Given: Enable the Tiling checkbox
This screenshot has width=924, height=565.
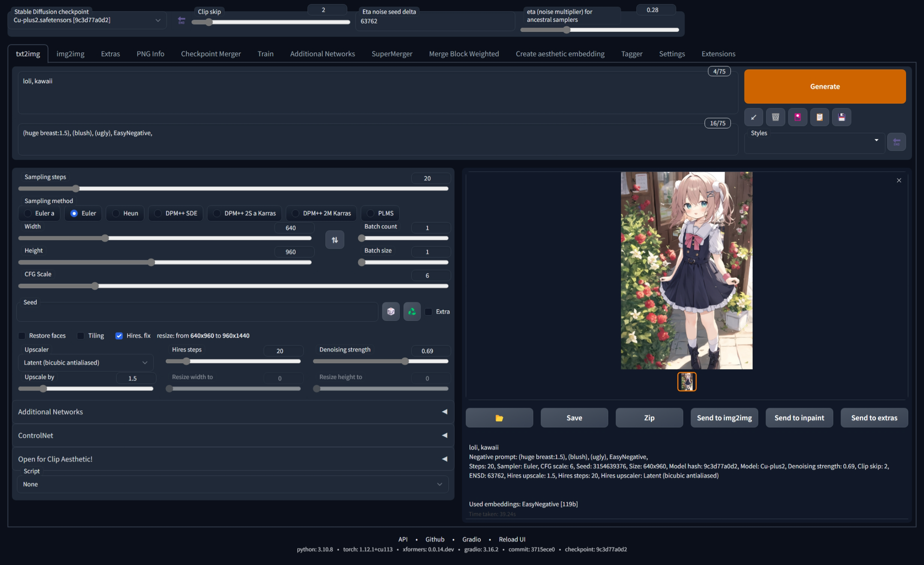Looking at the screenshot, I should tap(80, 335).
